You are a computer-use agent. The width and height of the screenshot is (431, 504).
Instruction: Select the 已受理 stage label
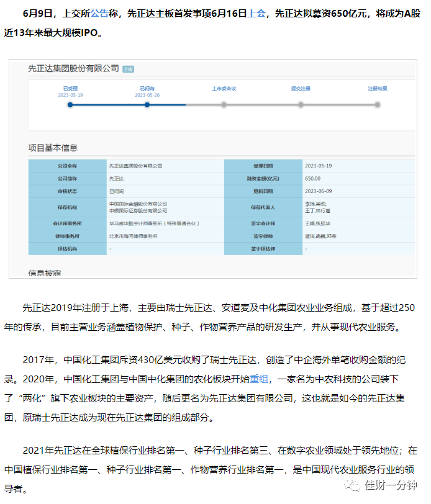click(x=70, y=88)
